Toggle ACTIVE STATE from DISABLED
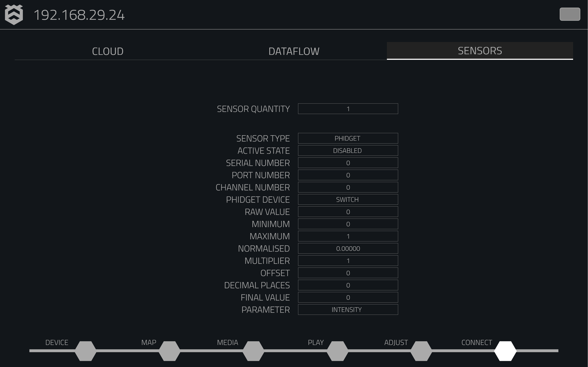Viewport: 588px width, 367px height. 347,150
